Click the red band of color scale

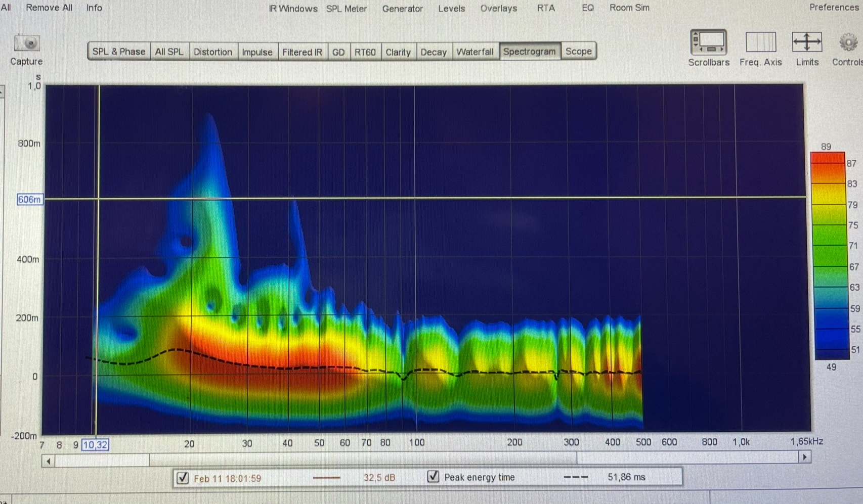(x=828, y=161)
